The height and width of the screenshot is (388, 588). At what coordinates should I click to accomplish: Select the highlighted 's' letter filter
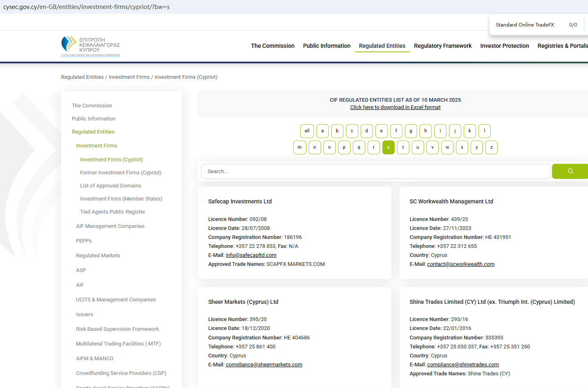388,147
